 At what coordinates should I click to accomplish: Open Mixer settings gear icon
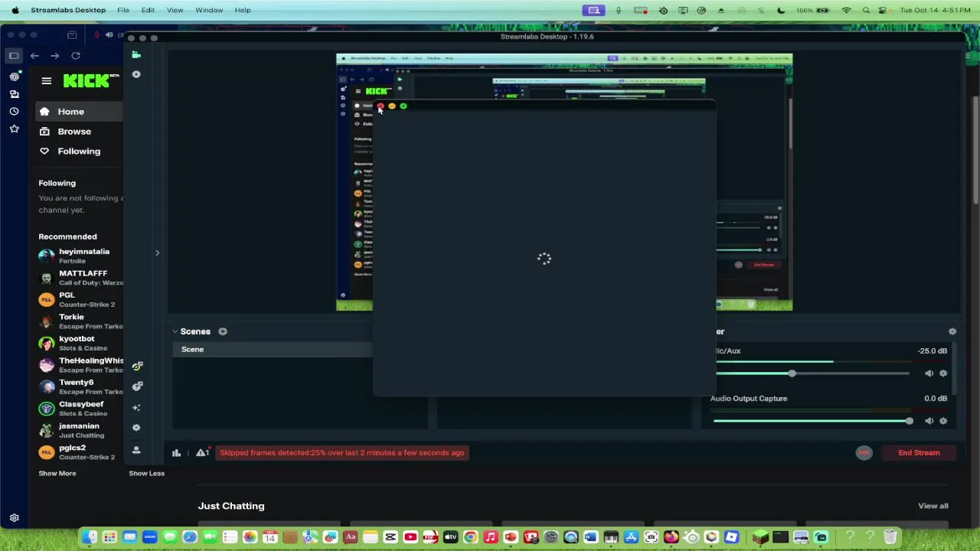pos(952,331)
